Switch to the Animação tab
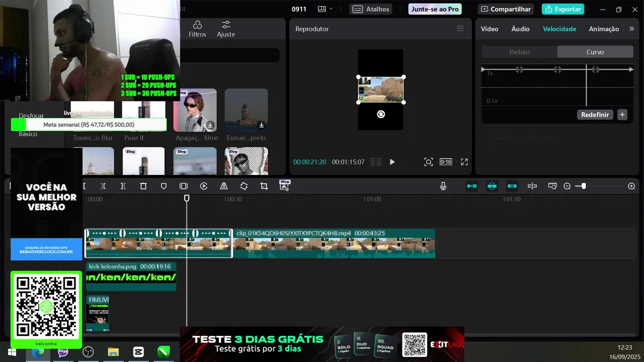The width and height of the screenshot is (644, 362). (x=604, y=29)
